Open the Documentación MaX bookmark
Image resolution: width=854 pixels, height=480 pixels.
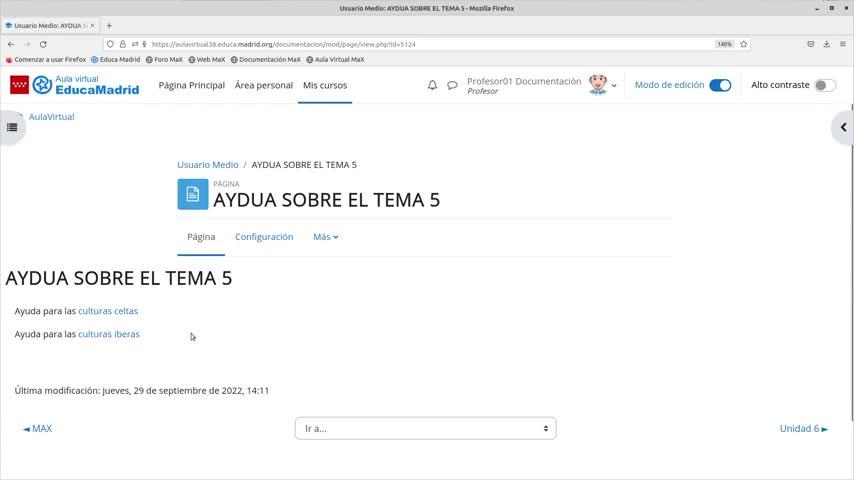click(x=265, y=59)
